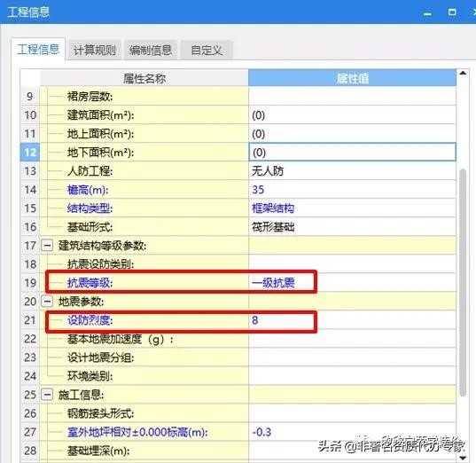Select the 基础埋深(m) row label
The height and width of the screenshot is (463, 476).
point(98,451)
